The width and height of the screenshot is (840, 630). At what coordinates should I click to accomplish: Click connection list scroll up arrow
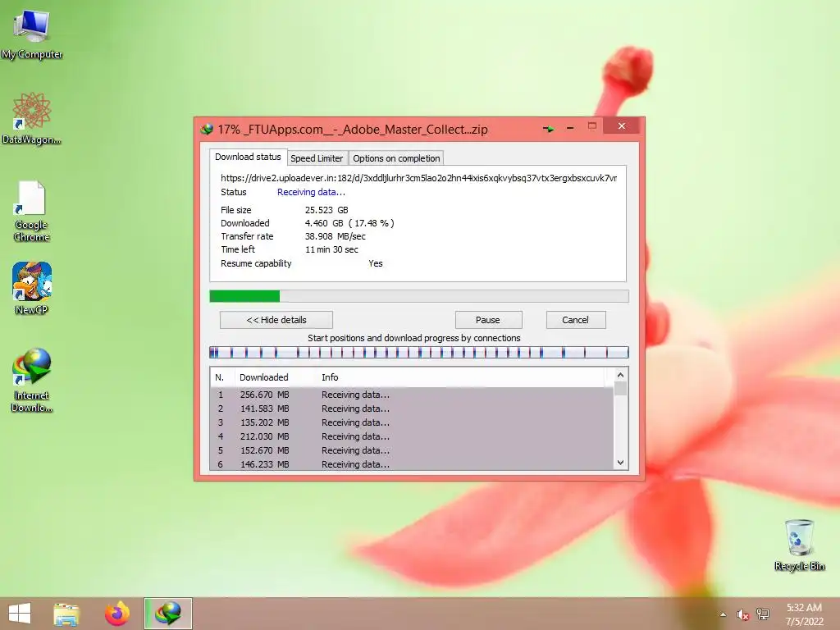click(620, 375)
